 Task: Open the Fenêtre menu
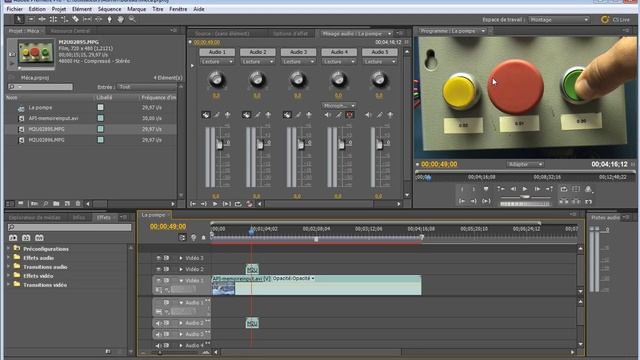pos(178,9)
